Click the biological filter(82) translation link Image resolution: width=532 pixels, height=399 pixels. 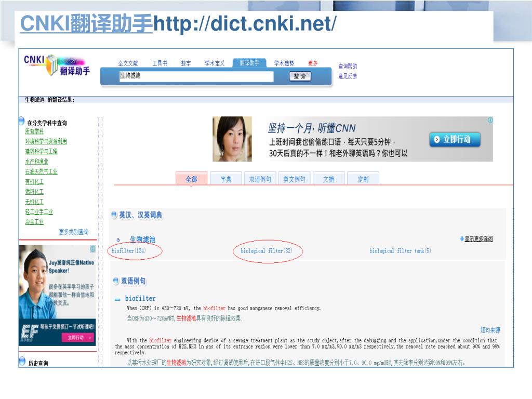[x=266, y=251]
